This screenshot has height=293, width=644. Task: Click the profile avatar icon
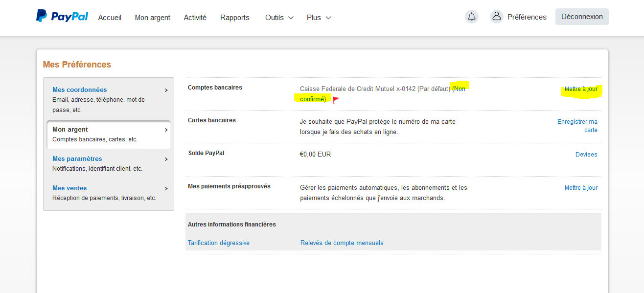[496, 17]
